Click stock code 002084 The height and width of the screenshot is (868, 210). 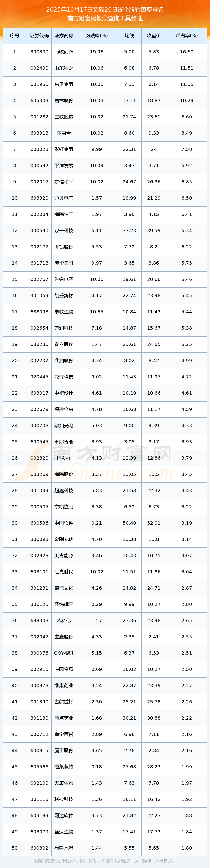[x=39, y=214]
